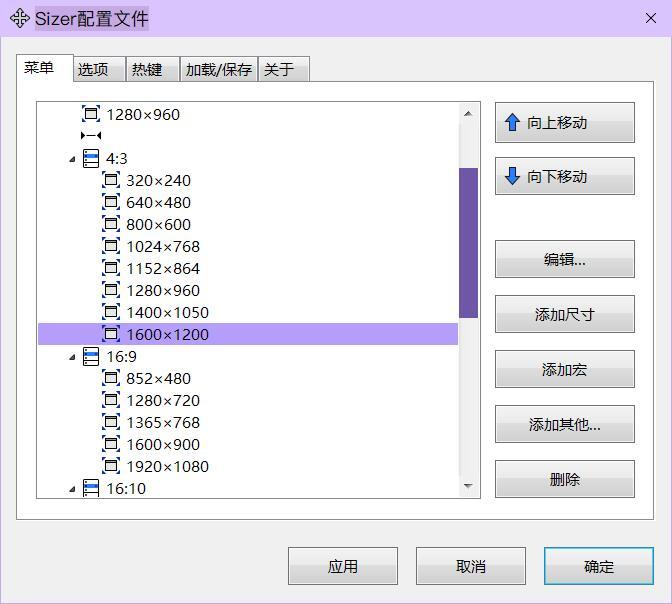Select the 1400×1050 text entry
Viewport: 672px width, 604px height.
coord(168,313)
